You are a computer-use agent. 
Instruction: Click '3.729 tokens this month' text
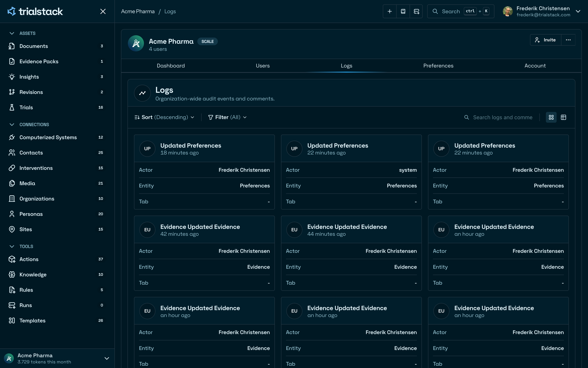(x=44, y=362)
